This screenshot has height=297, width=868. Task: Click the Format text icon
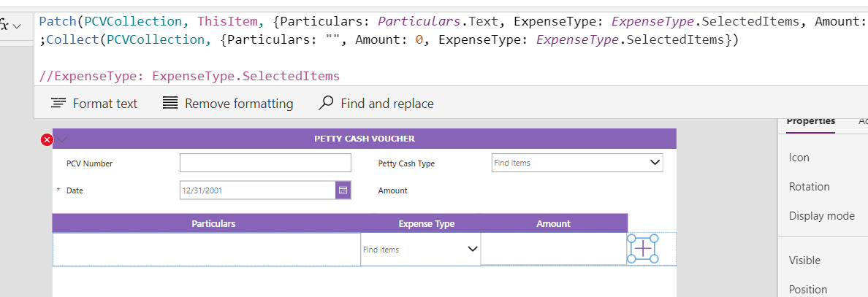tap(58, 104)
